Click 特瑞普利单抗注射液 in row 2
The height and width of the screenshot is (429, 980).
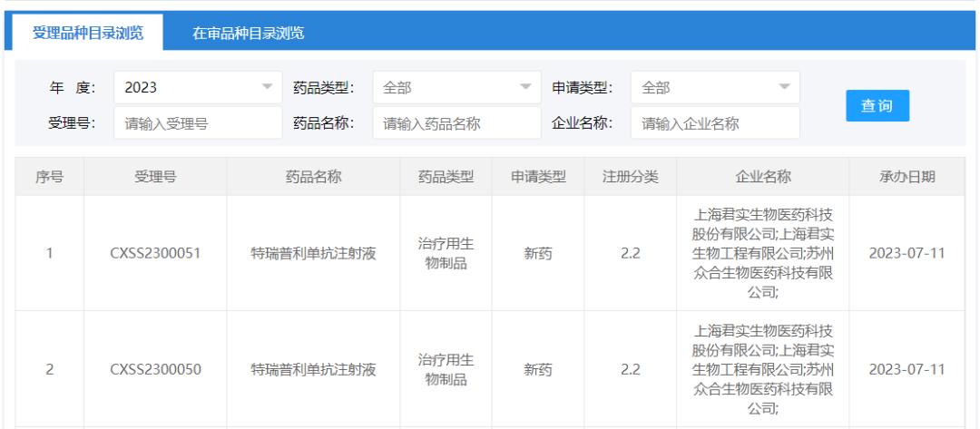[313, 369]
